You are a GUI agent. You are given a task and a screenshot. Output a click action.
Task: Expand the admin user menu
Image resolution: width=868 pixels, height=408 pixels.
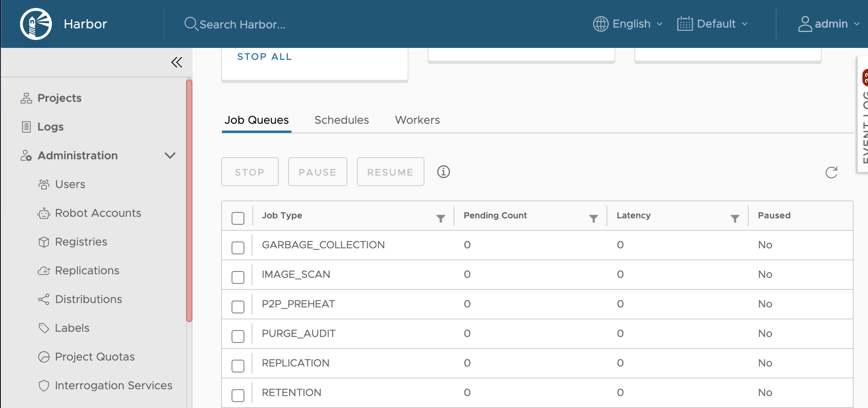pyautogui.click(x=829, y=24)
